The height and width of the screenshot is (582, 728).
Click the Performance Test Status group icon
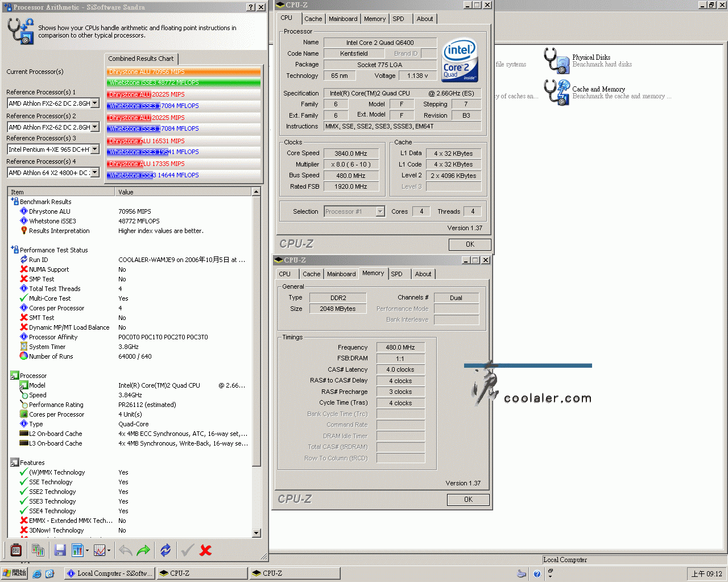[x=15, y=250]
